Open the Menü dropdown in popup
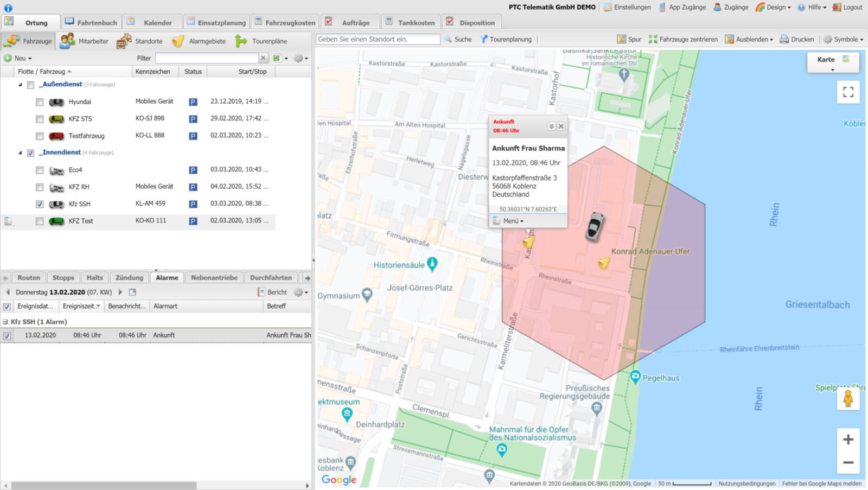868x490 pixels. 513,221
